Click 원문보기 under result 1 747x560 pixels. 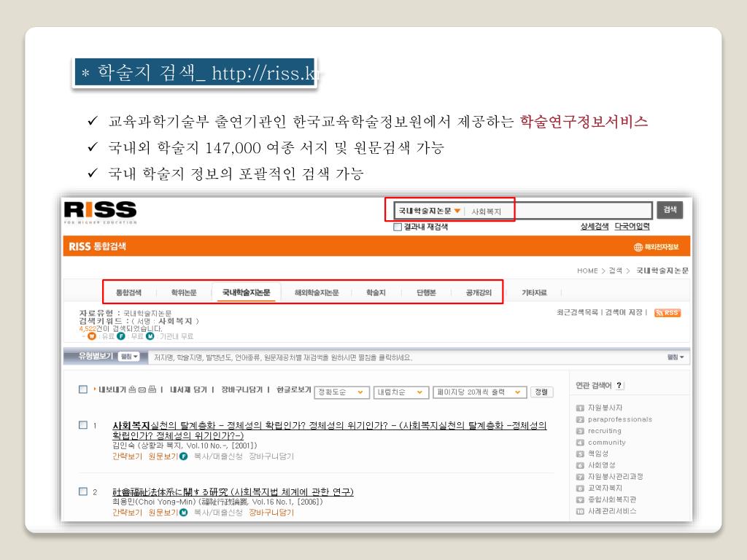[163, 456]
